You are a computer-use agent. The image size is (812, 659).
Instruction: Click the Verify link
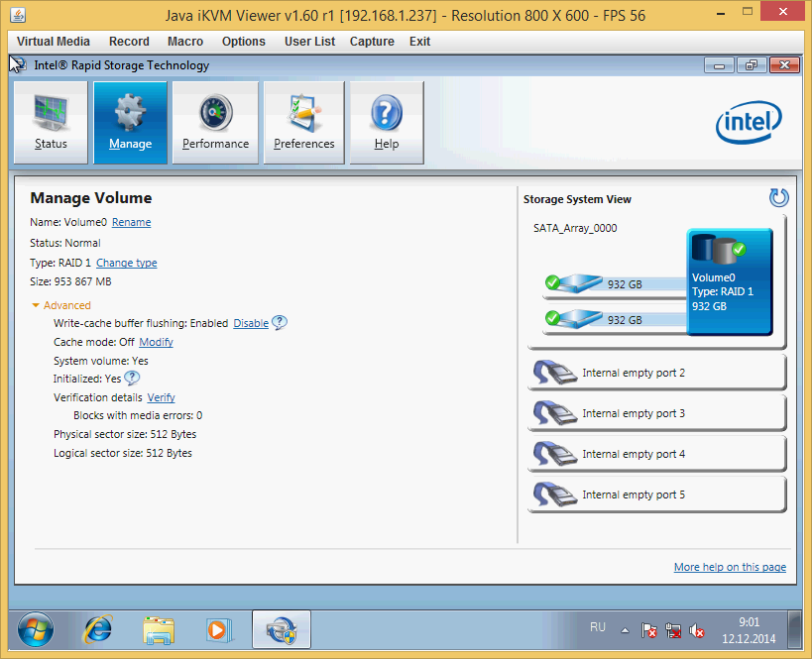(161, 397)
